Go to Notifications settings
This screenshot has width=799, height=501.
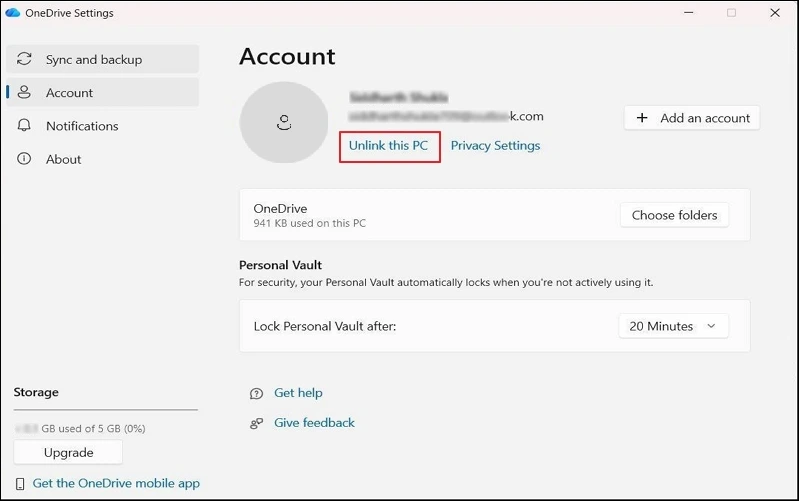(102, 125)
